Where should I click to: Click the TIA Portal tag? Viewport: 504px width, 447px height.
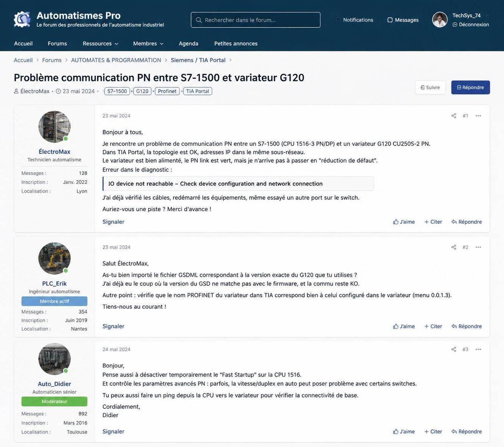pos(198,91)
